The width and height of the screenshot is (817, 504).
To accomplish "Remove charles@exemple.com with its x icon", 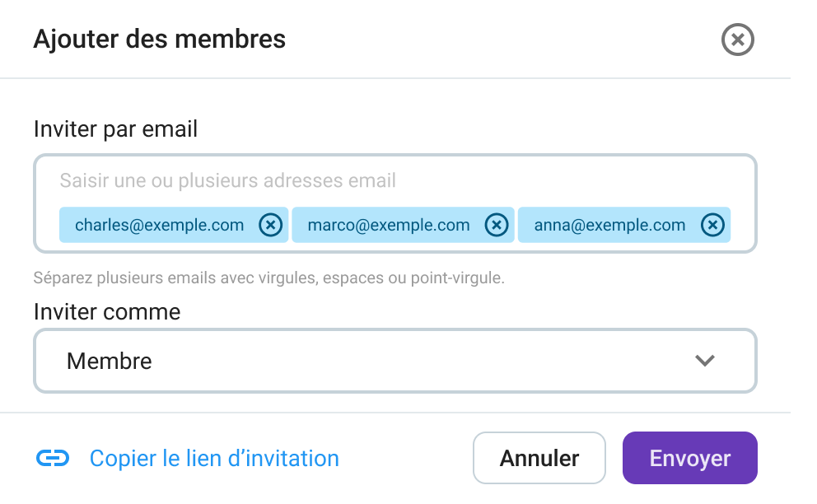I will (x=270, y=225).
